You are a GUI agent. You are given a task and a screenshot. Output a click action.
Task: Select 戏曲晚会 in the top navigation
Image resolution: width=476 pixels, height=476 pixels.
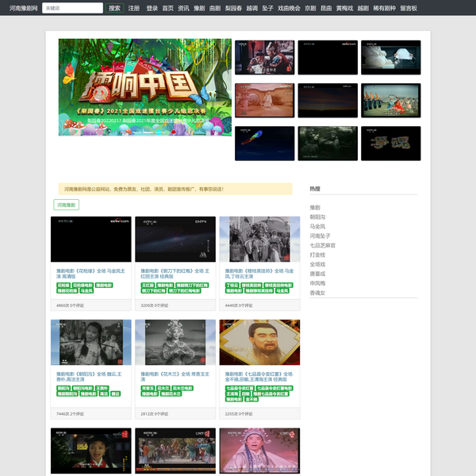tap(289, 8)
